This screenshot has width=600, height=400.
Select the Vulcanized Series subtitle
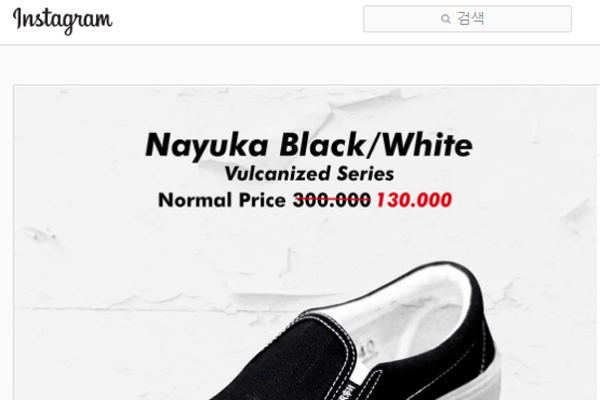(309, 174)
